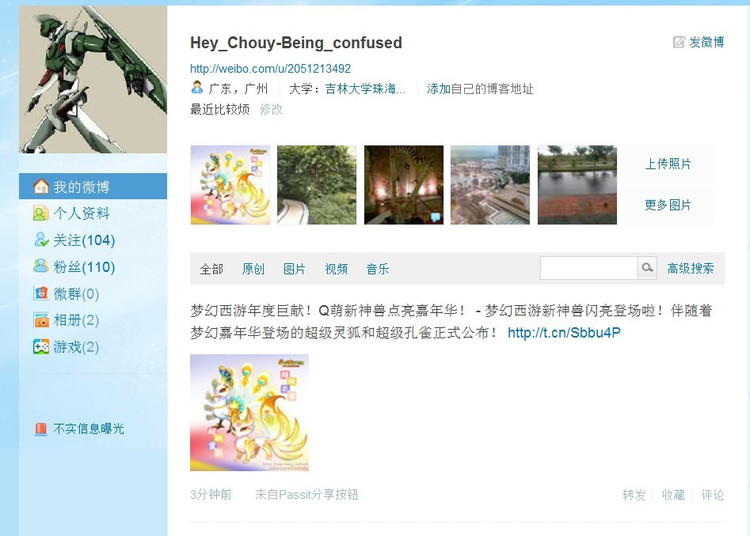
Task: Click the 上传照片 upload button
Action: point(668,164)
